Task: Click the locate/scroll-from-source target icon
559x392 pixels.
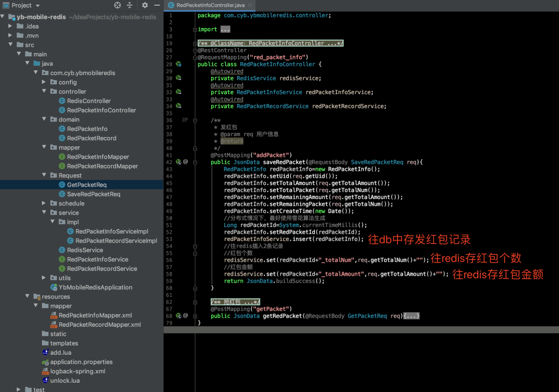Action: (x=117, y=5)
